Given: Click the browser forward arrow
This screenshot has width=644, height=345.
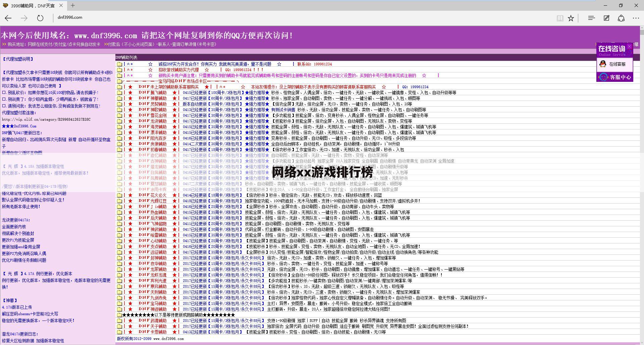Looking at the screenshot, I should click(x=24, y=18).
